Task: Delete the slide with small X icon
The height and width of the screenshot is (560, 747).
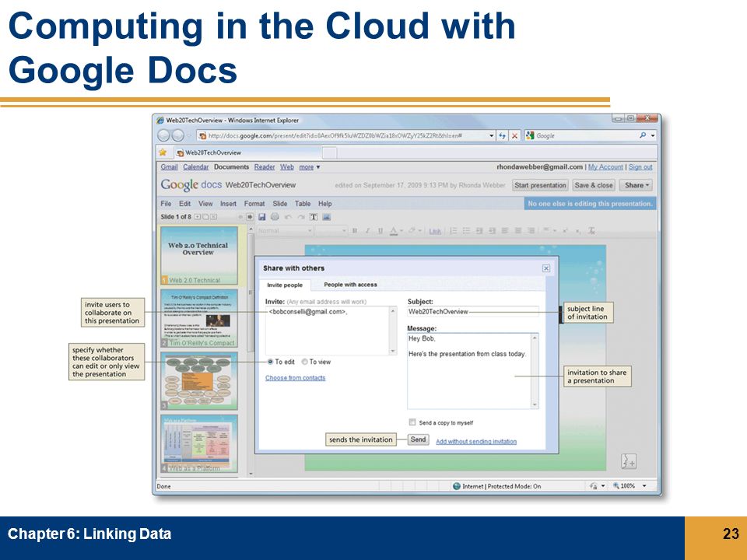Action: tap(213, 217)
